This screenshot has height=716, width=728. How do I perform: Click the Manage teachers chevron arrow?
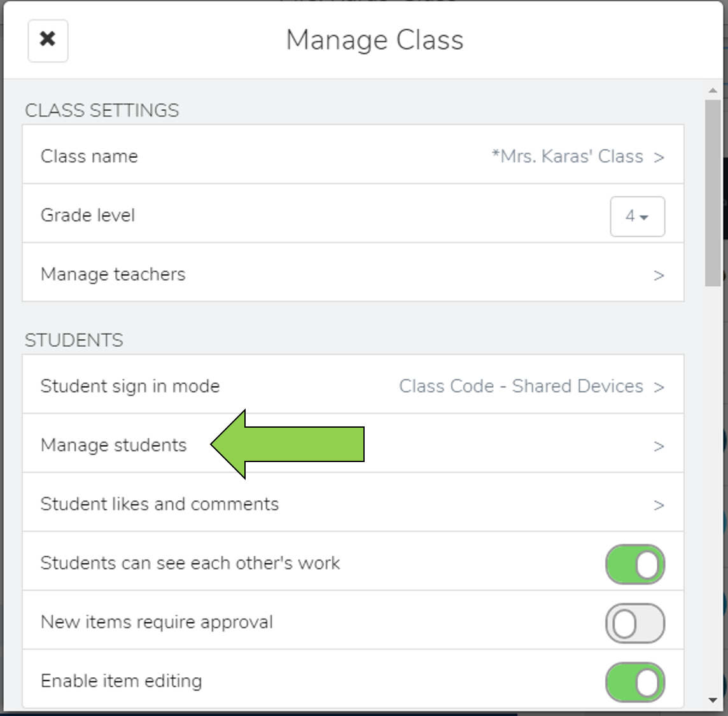tap(659, 276)
